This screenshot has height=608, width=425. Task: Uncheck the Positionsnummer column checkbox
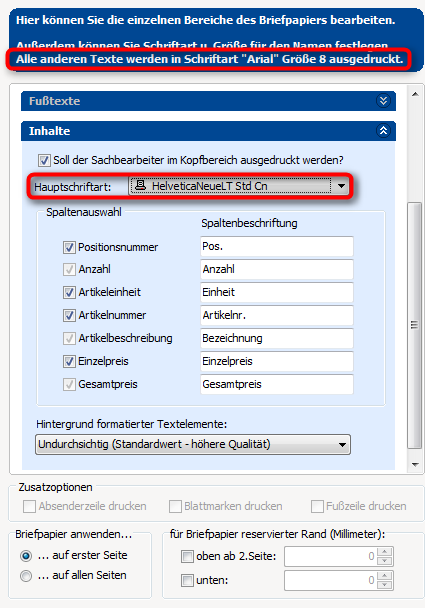click(69, 247)
